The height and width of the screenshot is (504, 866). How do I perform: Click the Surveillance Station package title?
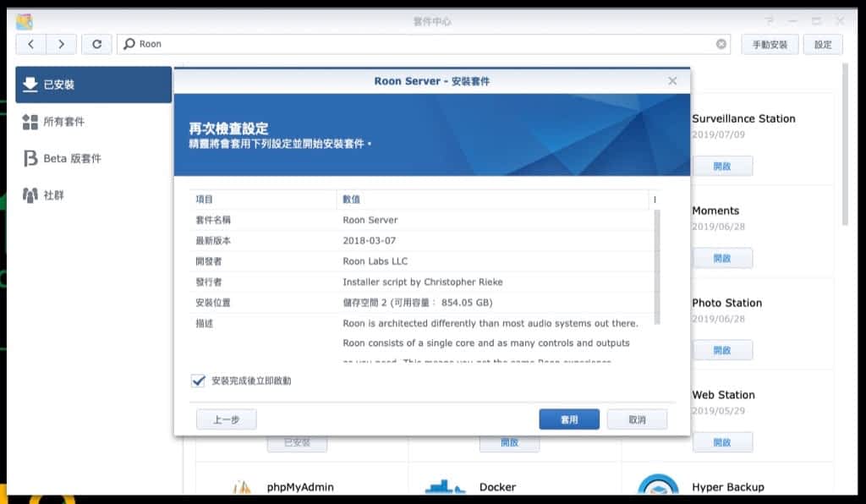coord(743,118)
